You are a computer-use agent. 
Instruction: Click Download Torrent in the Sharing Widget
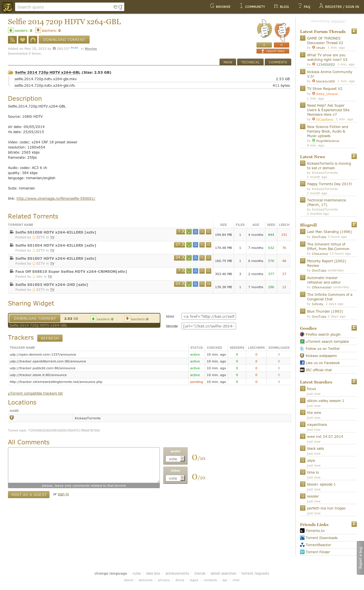click(35, 318)
